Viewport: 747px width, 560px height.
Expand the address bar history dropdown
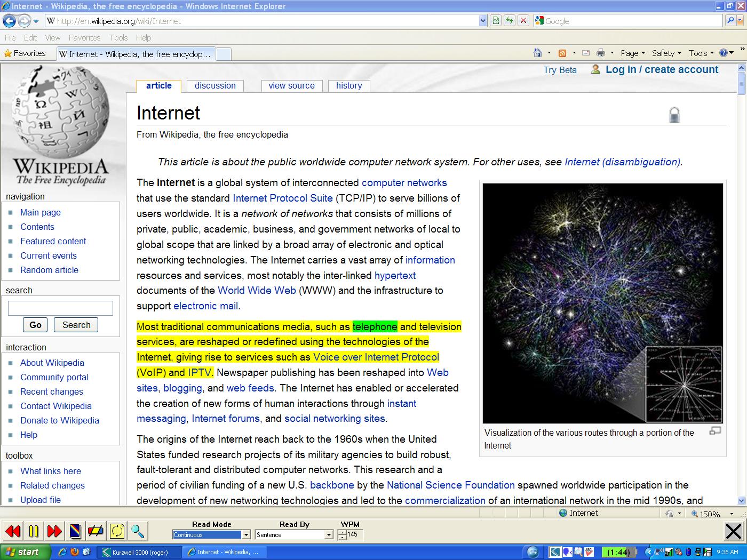(483, 21)
